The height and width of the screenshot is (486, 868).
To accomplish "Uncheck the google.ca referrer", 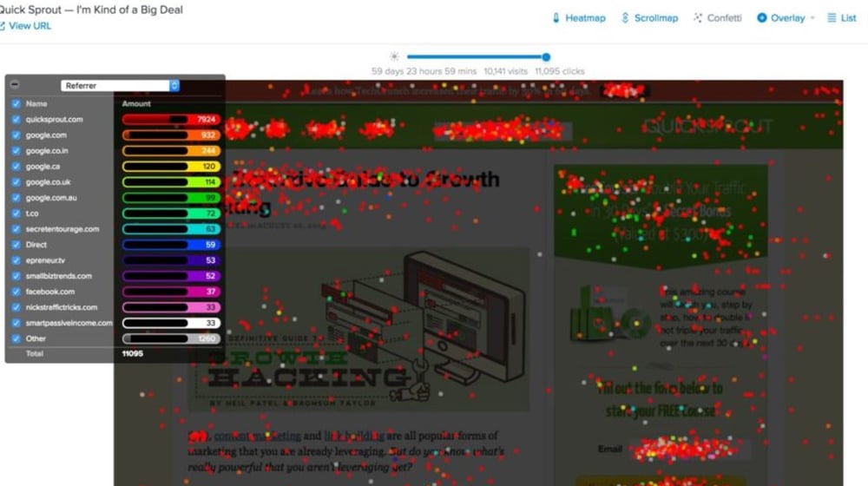I will (x=16, y=166).
